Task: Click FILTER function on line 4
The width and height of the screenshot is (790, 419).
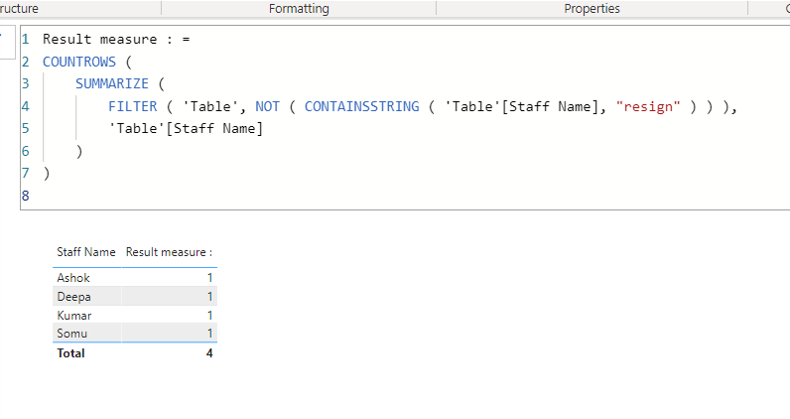Action: tap(133, 106)
